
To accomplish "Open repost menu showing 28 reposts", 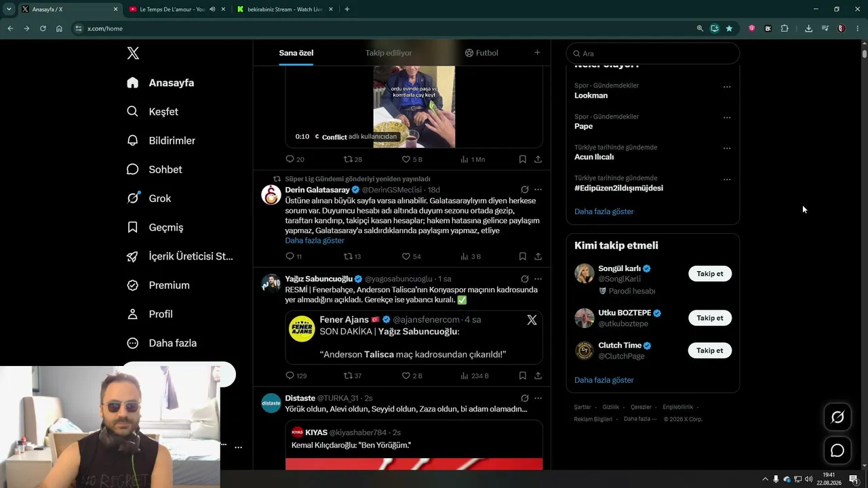I will pyautogui.click(x=353, y=159).
